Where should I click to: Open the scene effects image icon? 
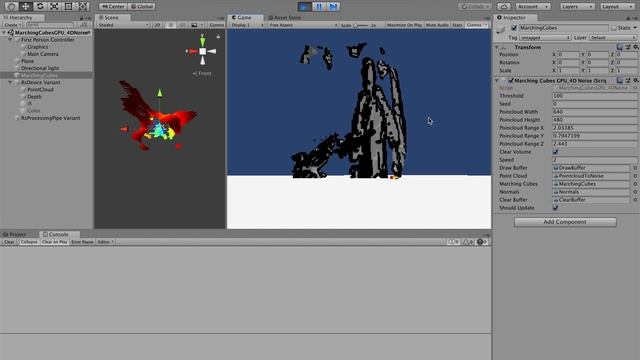(x=195, y=25)
